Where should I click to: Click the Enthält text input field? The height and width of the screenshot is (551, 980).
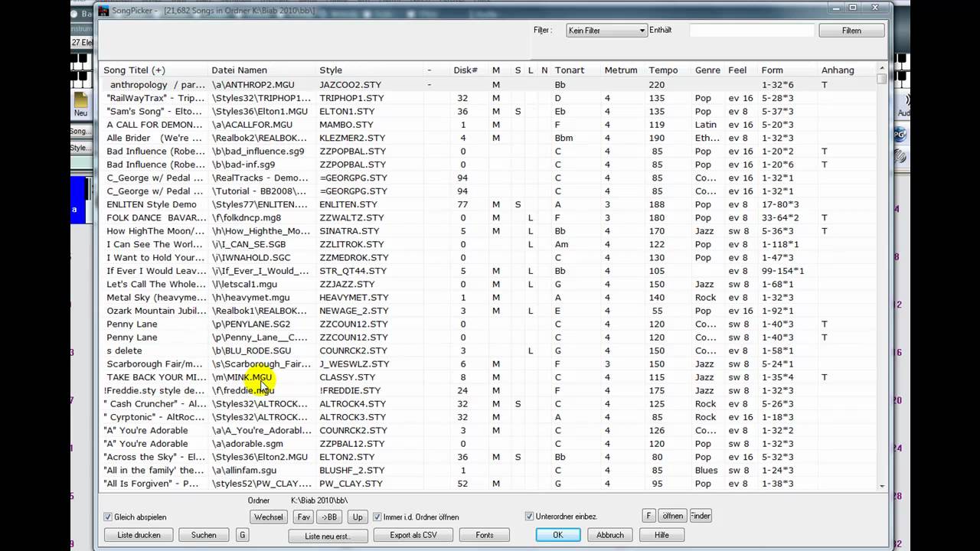point(752,31)
